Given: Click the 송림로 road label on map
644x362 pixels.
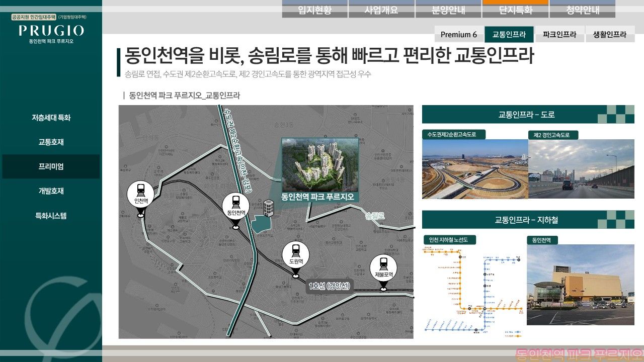Looking at the screenshot, I should point(375,216).
